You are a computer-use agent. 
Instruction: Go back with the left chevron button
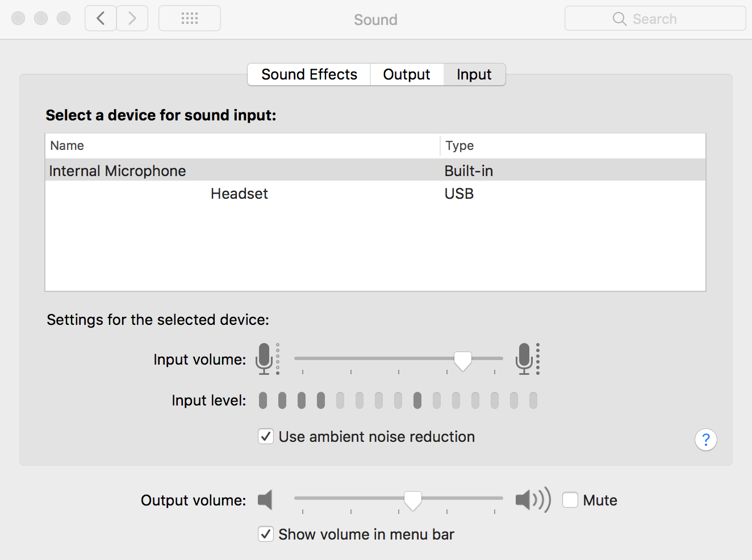101,19
